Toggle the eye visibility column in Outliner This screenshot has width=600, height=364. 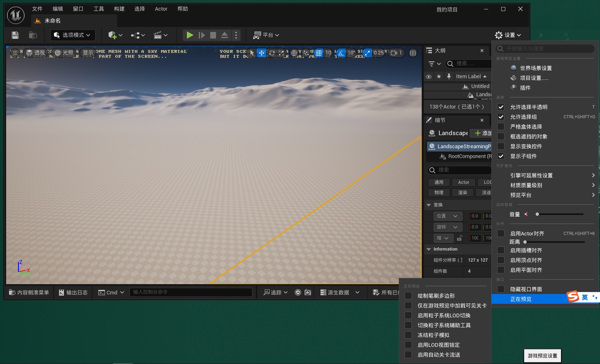coord(429,77)
